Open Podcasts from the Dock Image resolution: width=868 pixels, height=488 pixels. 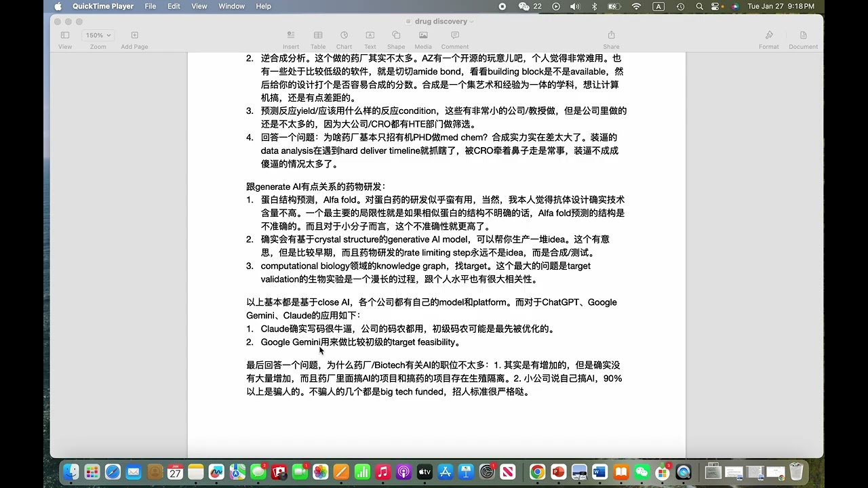403,472
